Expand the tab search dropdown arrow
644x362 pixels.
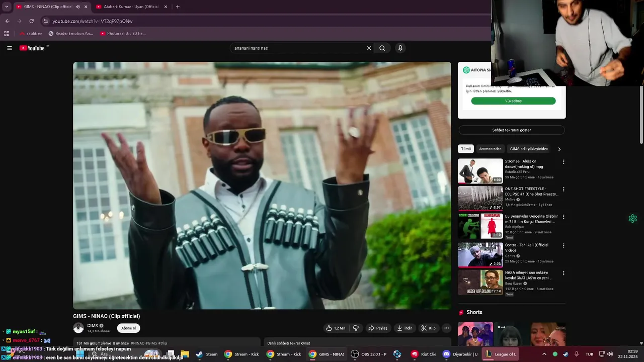[x=7, y=7]
